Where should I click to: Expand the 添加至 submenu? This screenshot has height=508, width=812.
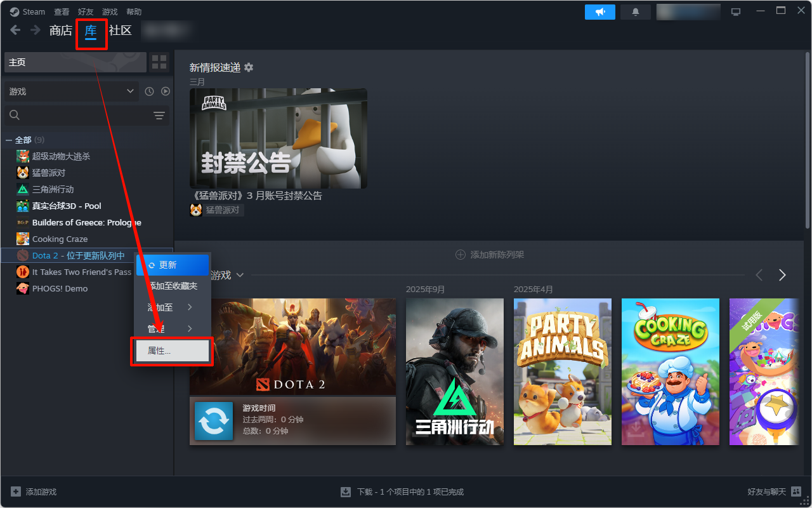pos(173,307)
